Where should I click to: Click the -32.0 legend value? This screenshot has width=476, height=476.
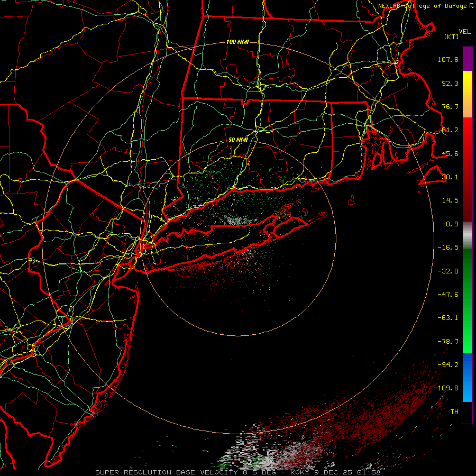(x=448, y=271)
